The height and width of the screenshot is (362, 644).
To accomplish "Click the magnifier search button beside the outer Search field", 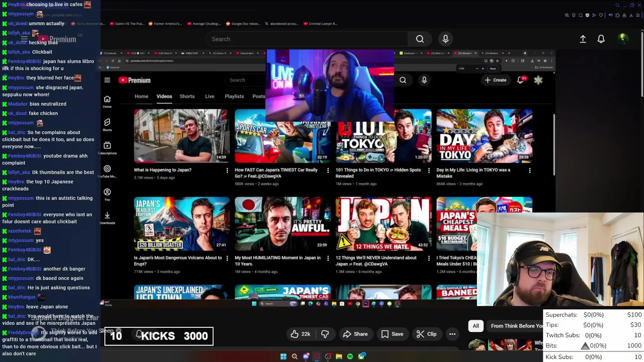I will click(x=420, y=39).
